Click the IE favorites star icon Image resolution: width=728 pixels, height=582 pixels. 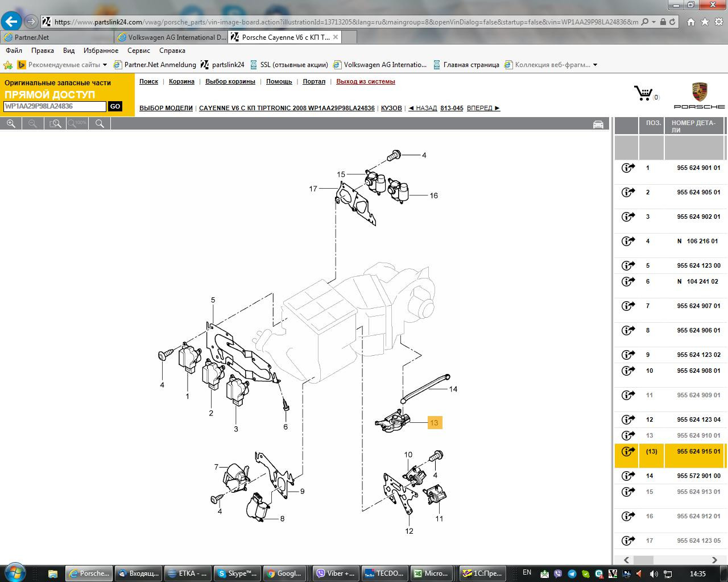click(705, 22)
